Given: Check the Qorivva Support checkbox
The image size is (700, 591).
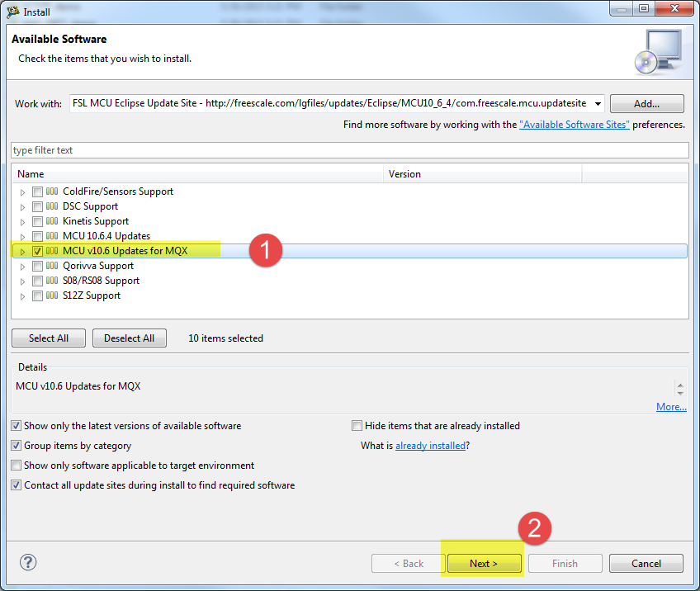Looking at the screenshot, I should (37, 266).
